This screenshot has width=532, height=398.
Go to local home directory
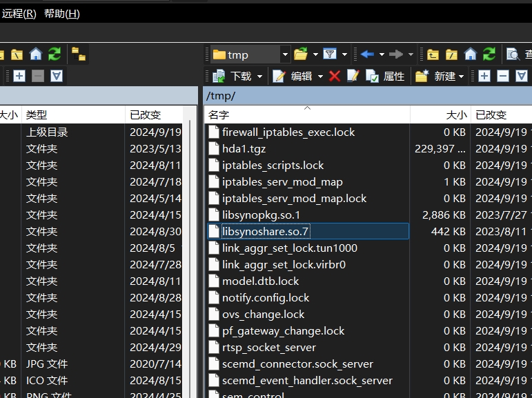tap(36, 54)
